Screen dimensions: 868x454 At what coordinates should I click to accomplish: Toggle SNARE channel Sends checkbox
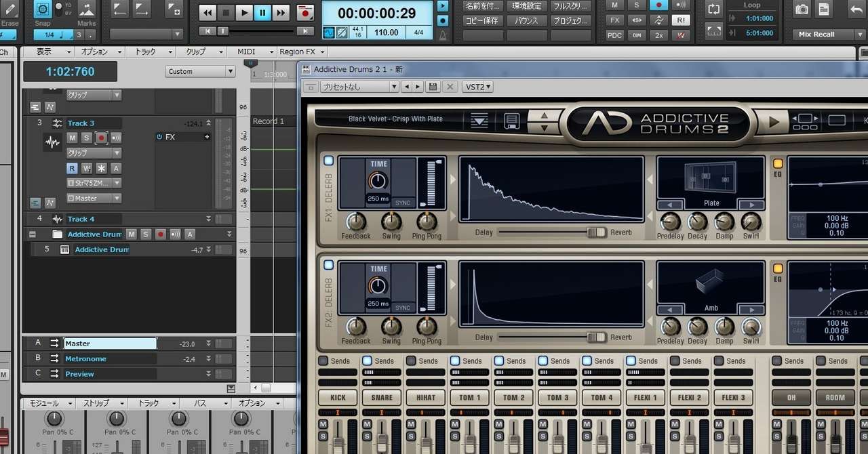[x=367, y=361]
